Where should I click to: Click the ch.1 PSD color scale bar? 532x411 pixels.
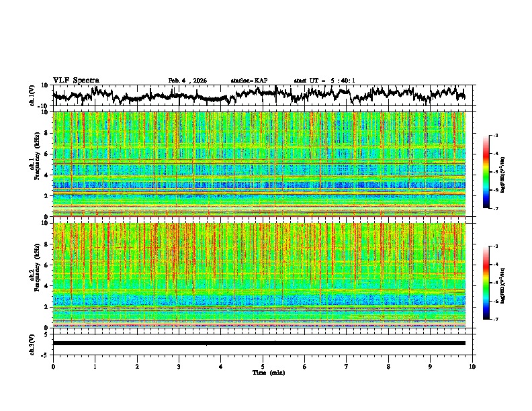coord(486,172)
